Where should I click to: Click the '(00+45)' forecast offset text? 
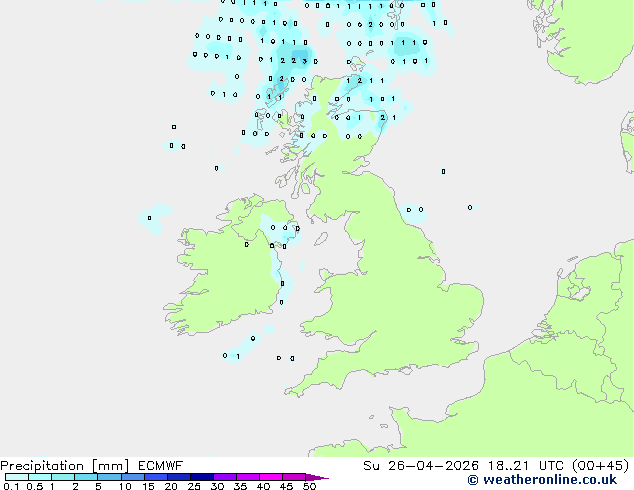(601, 466)
